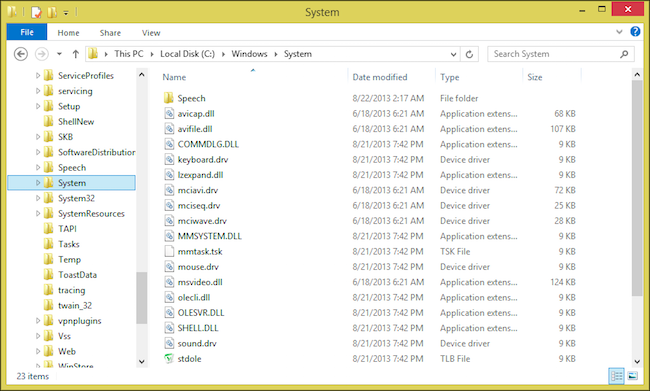Go back with the Back arrow
Screen dimensions: 650x391
(21, 54)
